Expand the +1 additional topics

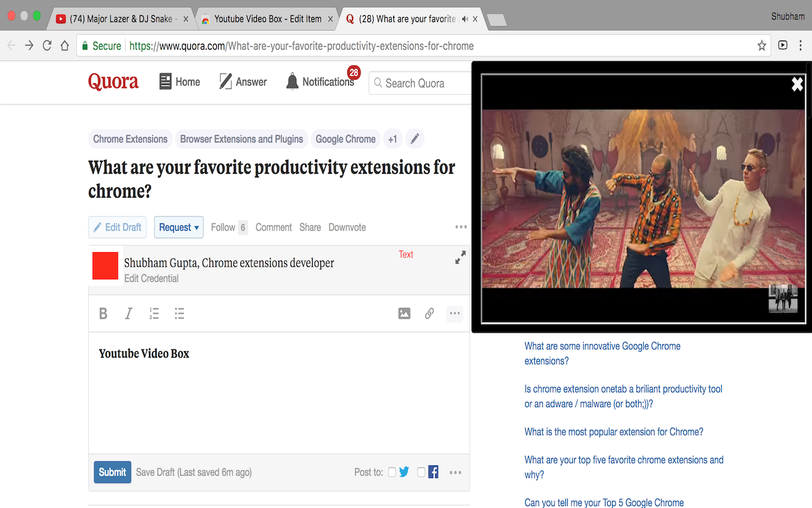[x=393, y=139]
